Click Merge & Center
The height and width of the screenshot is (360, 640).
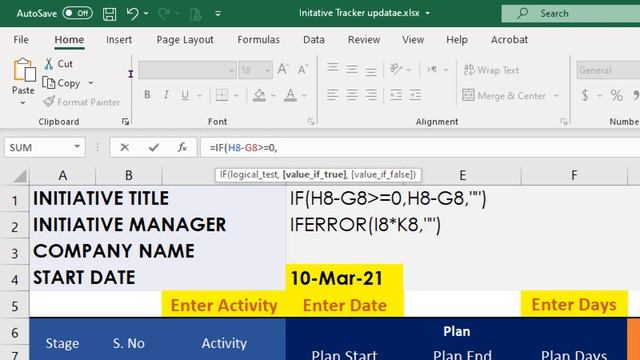pos(504,96)
